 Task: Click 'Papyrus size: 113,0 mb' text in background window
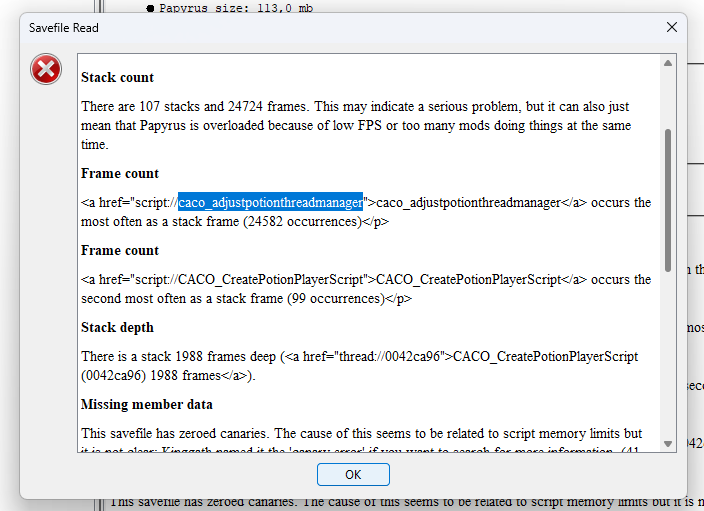point(236,8)
